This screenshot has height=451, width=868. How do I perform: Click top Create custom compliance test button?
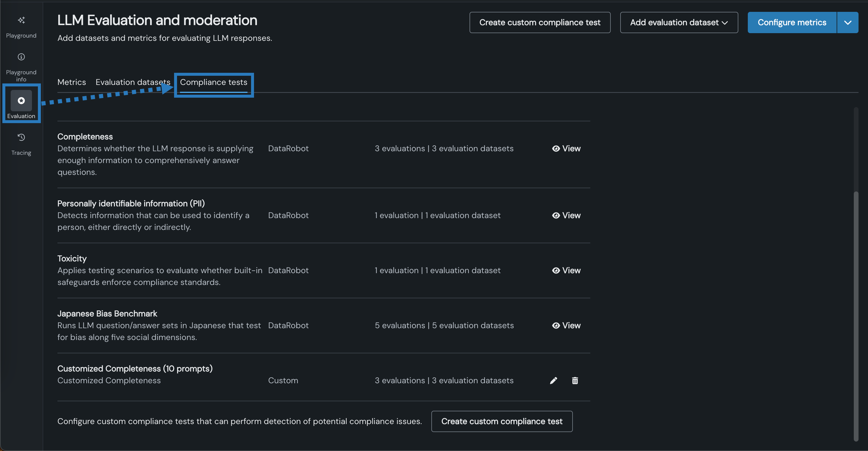[540, 22]
